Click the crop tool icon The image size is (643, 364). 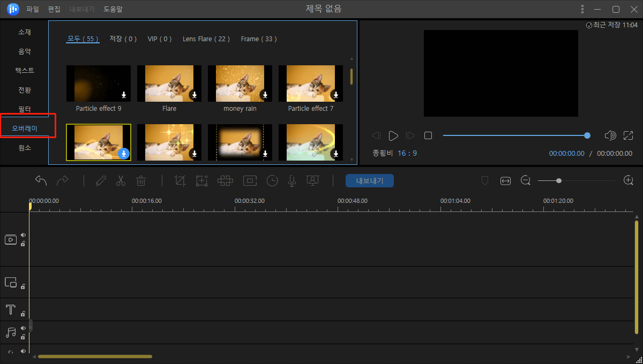coord(180,181)
